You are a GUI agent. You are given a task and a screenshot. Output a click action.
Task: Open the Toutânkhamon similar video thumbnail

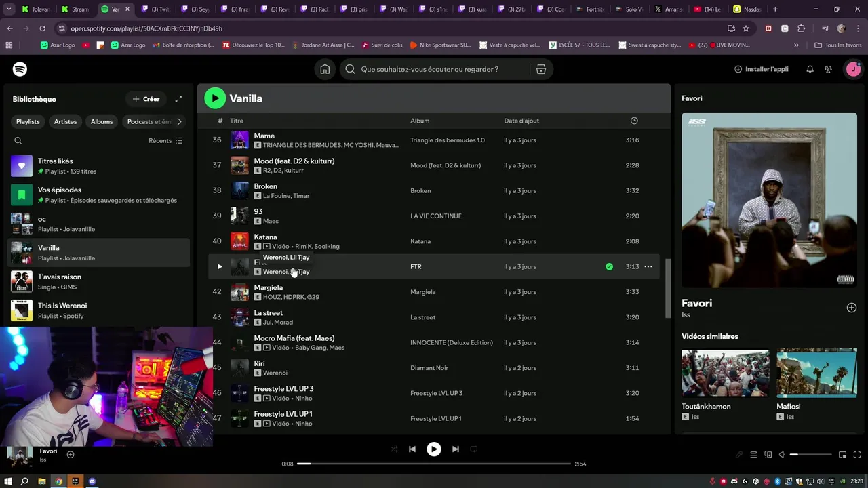725,373
